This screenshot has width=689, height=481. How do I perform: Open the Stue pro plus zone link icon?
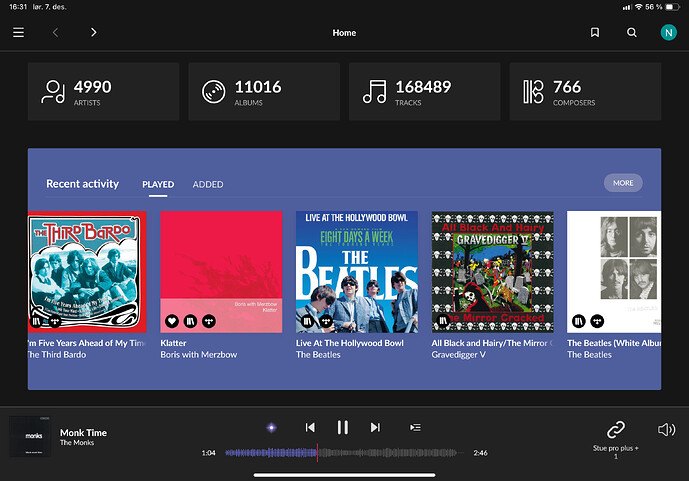[x=616, y=430]
